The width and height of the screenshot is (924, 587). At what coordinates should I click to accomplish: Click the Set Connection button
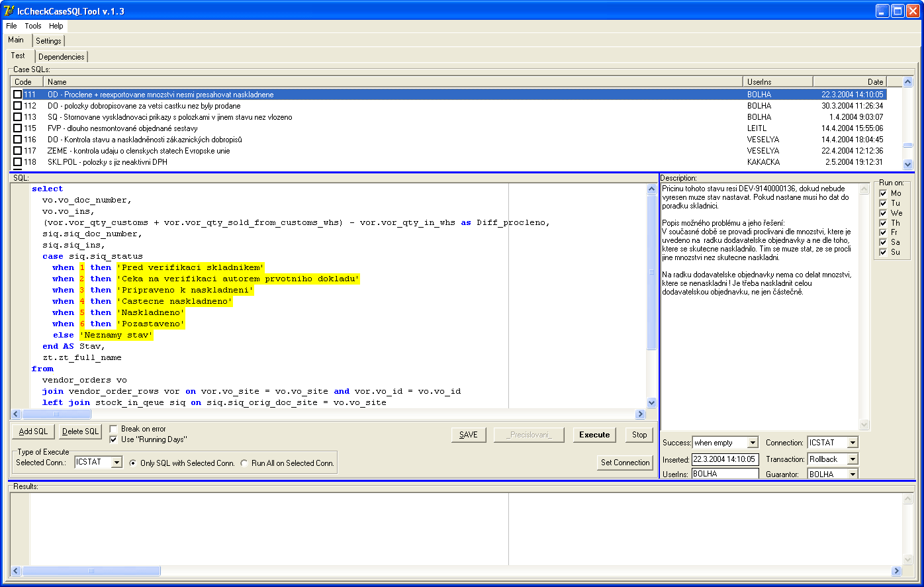pyautogui.click(x=625, y=463)
